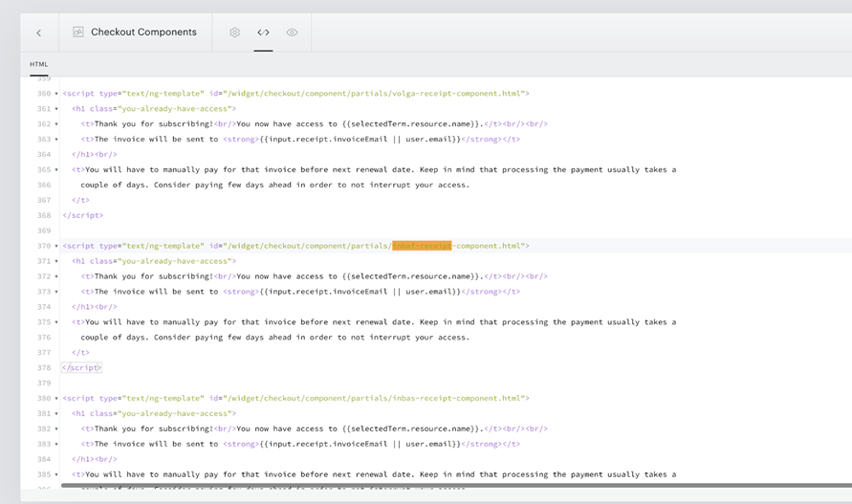Image resolution: width=852 pixels, height=504 pixels.
Task: Collapse fold arrow at line 385
Action: [56, 474]
